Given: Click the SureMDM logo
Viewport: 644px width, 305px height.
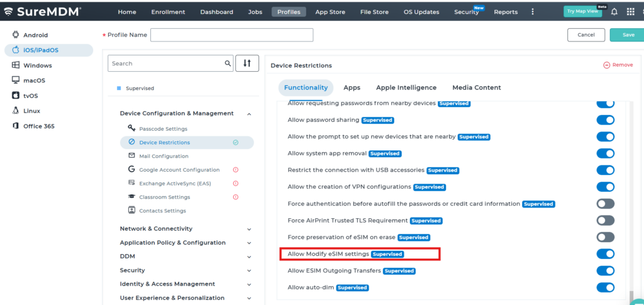Looking at the screenshot, I should click(x=42, y=11).
